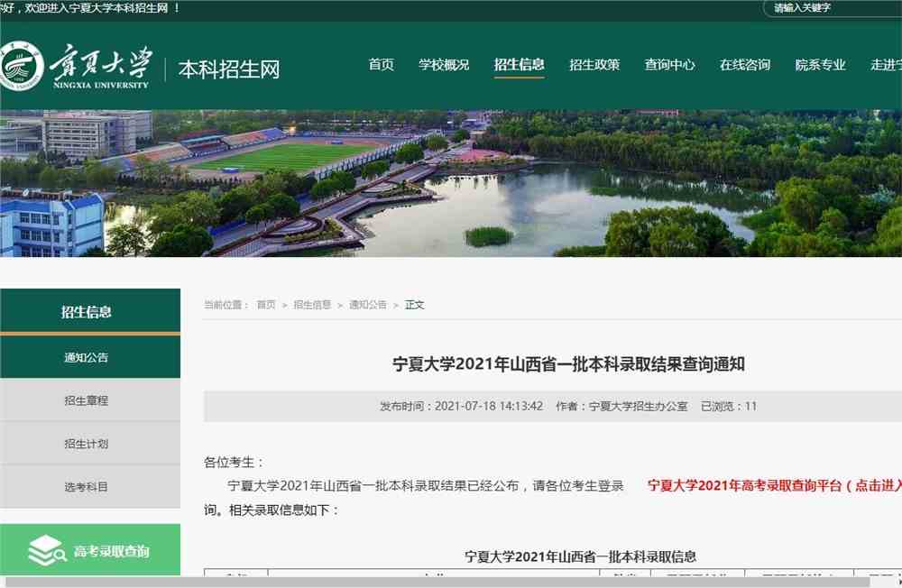Click the author text 宁夏大学招生办公室
The width and height of the screenshot is (902, 588).
click(x=638, y=406)
